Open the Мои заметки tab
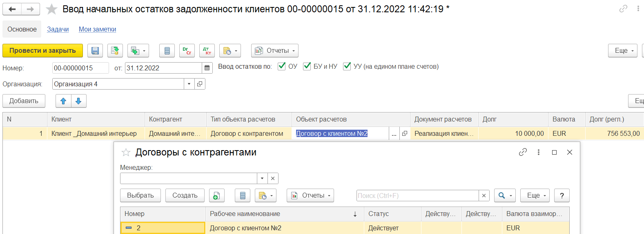 point(98,29)
